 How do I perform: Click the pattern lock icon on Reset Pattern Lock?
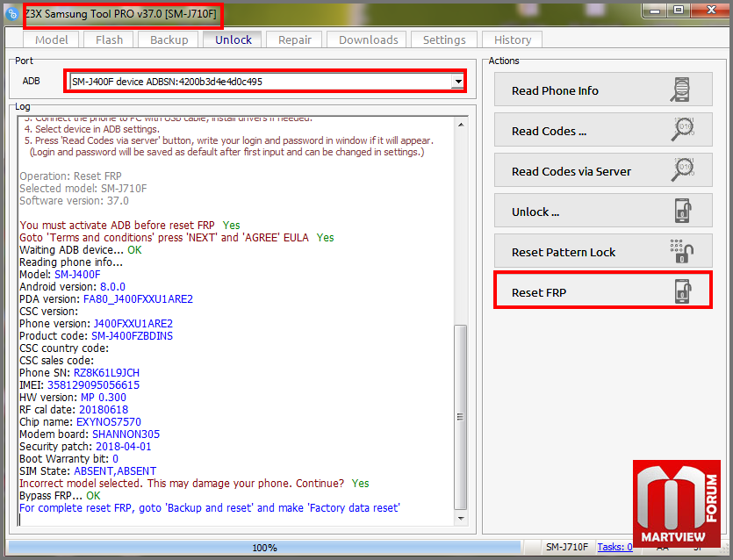681,251
